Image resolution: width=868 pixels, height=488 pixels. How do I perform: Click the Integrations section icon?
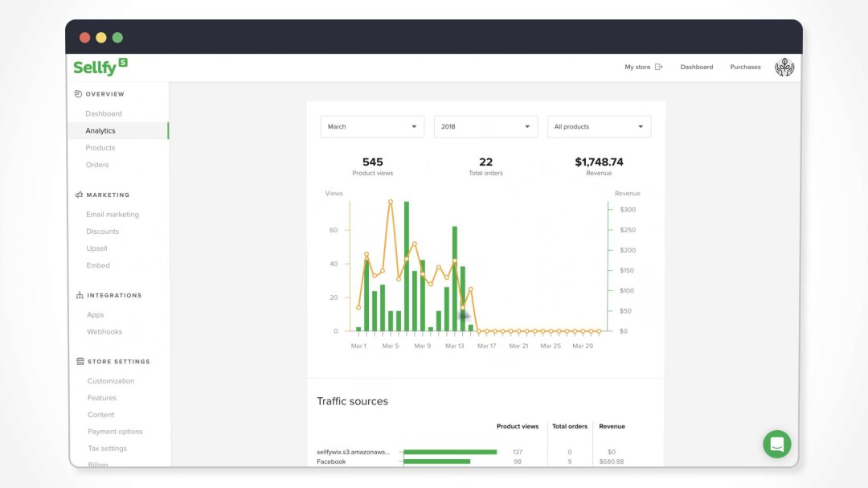[x=80, y=295]
